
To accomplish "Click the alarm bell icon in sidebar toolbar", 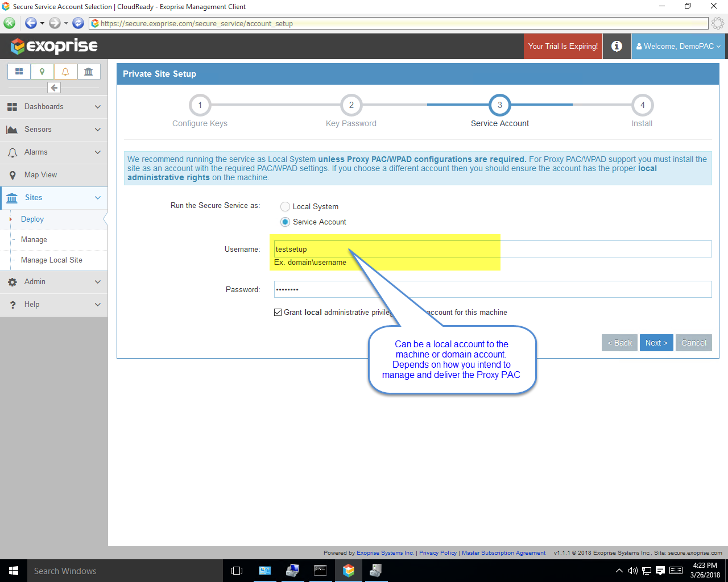I will pyautogui.click(x=65, y=72).
